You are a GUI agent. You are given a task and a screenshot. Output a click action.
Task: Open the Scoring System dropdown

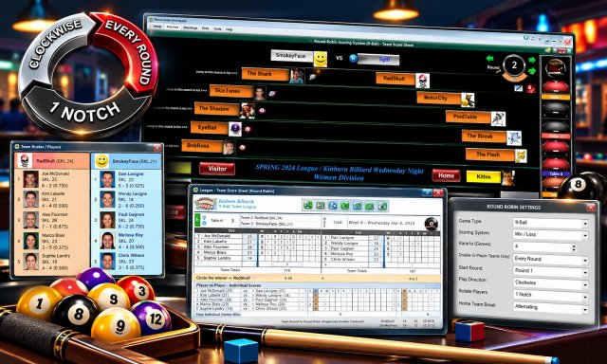pyautogui.click(x=550, y=235)
